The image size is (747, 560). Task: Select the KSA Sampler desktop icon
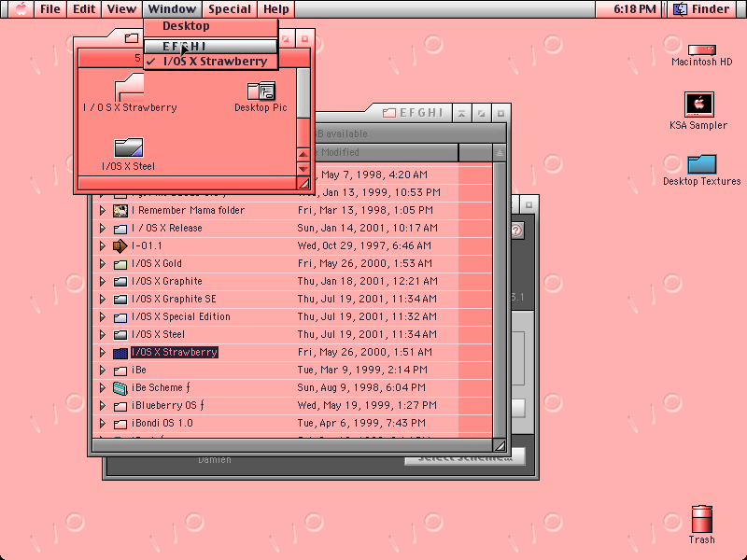pyautogui.click(x=698, y=105)
